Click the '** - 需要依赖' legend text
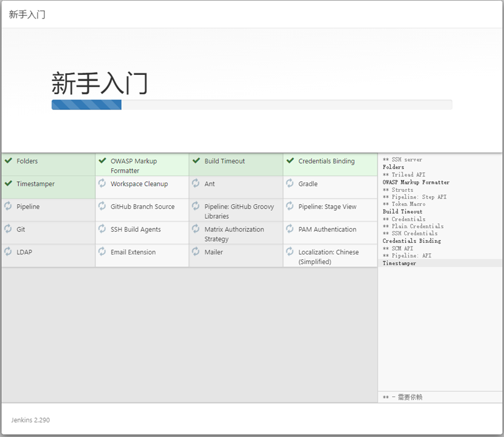The width and height of the screenshot is (504, 437). (402, 397)
